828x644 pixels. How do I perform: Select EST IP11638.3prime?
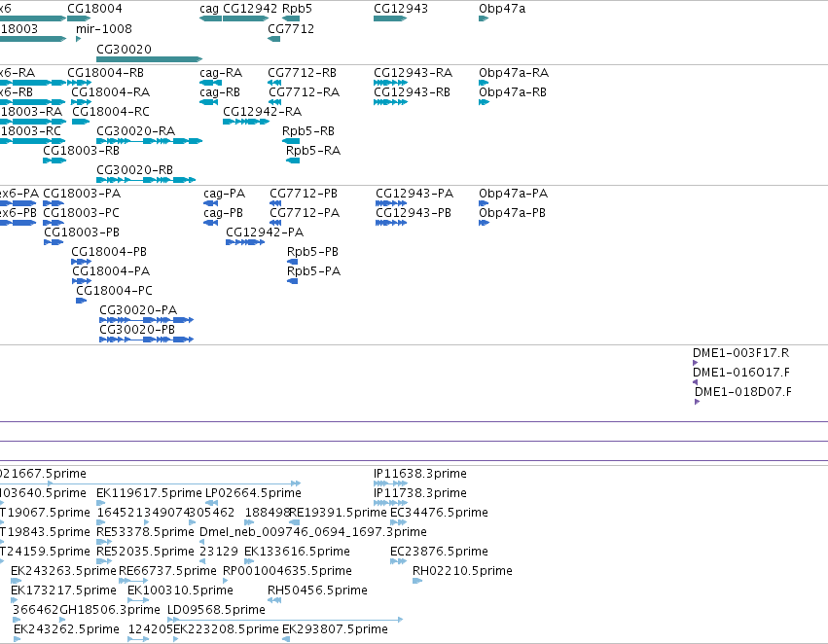[x=420, y=474]
